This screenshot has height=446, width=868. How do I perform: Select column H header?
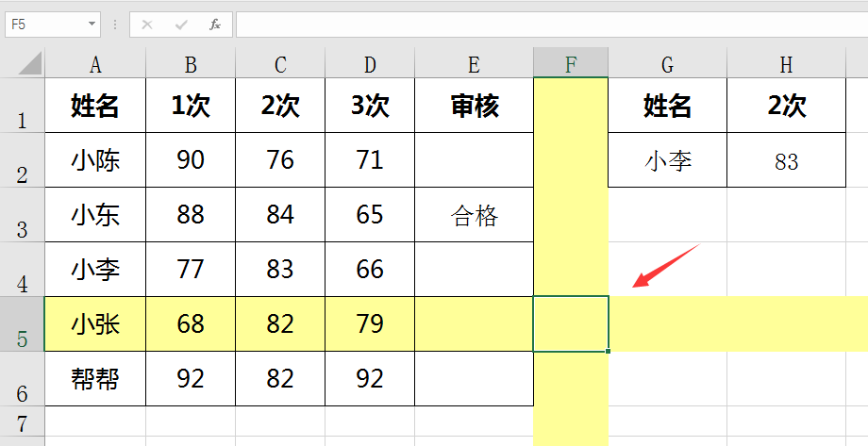[x=787, y=63]
